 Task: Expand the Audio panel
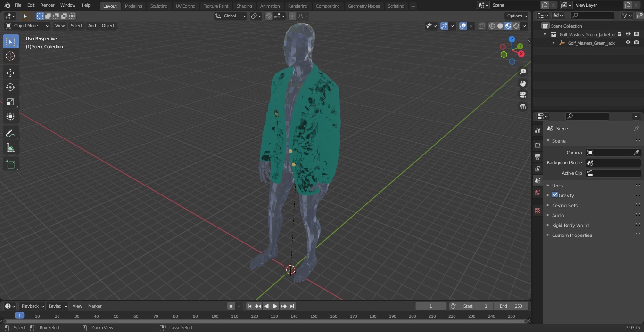[558, 215]
